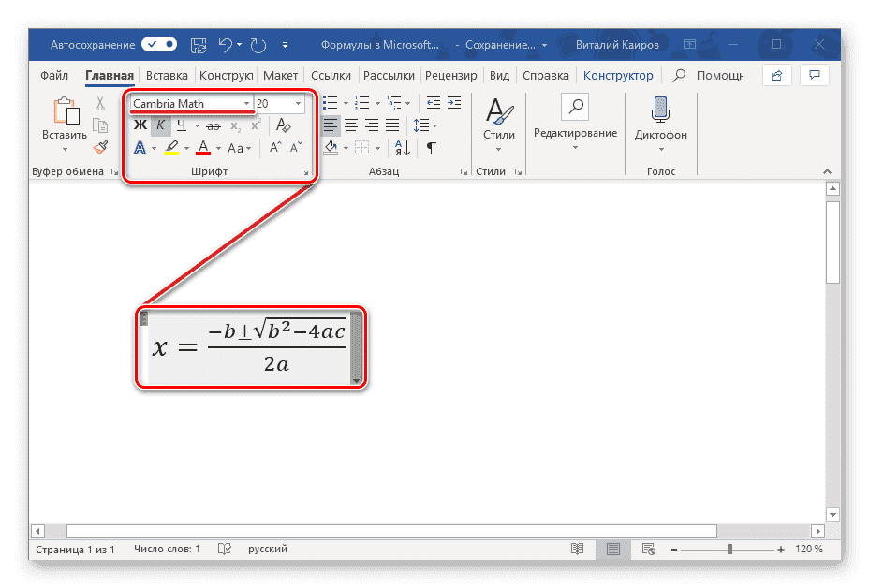Click the sort АЯ icon in Абзац group
This screenshot has height=588, width=869.
coord(402,148)
